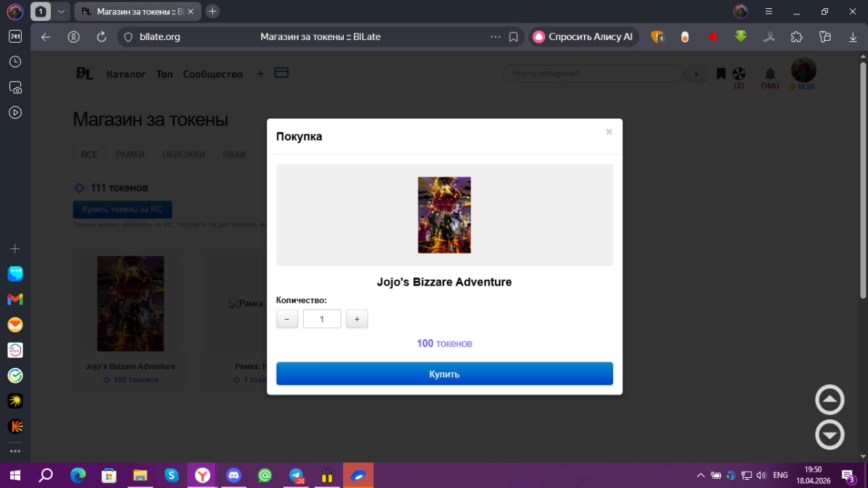Click the plus icon after Сообщество

pos(260,74)
